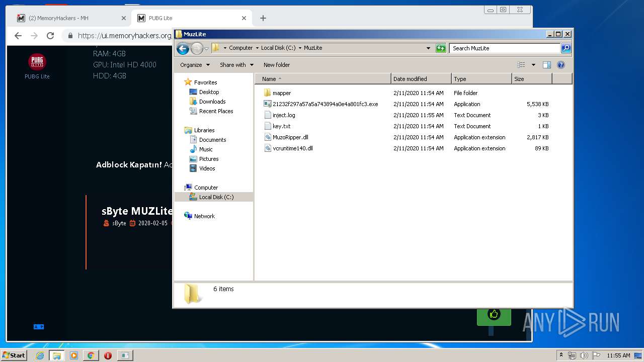
Task: Click the red Opera-style taskbar icon
Action: pyautogui.click(x=108, y=355)
